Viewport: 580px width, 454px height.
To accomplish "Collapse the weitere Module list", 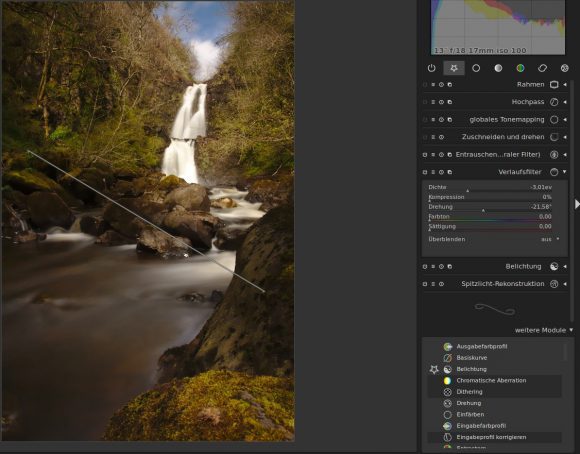I will pyautogui.click(x=571, y=330).
